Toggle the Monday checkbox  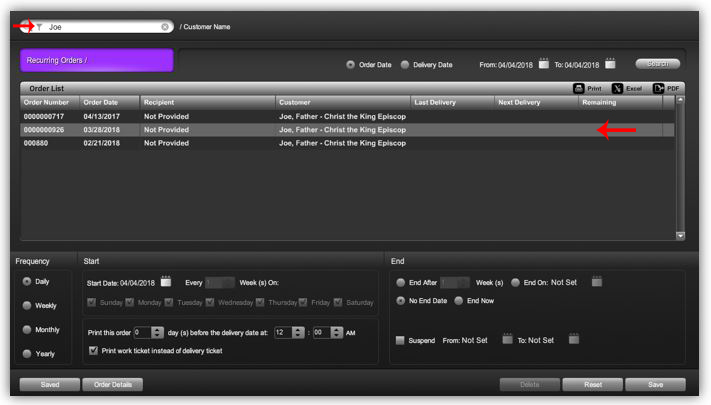(129, 302)
